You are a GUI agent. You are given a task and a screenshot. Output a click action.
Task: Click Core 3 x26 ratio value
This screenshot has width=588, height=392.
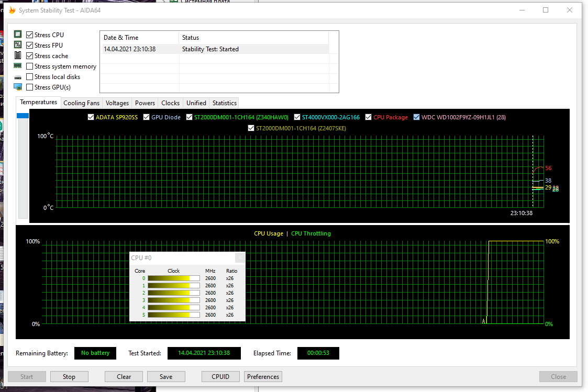tap(230, 300)
